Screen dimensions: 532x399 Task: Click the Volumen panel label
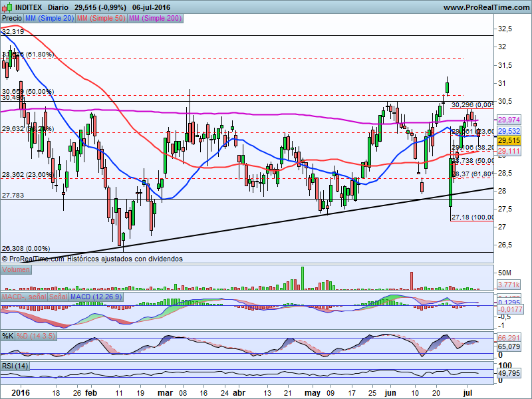(17, 270)
